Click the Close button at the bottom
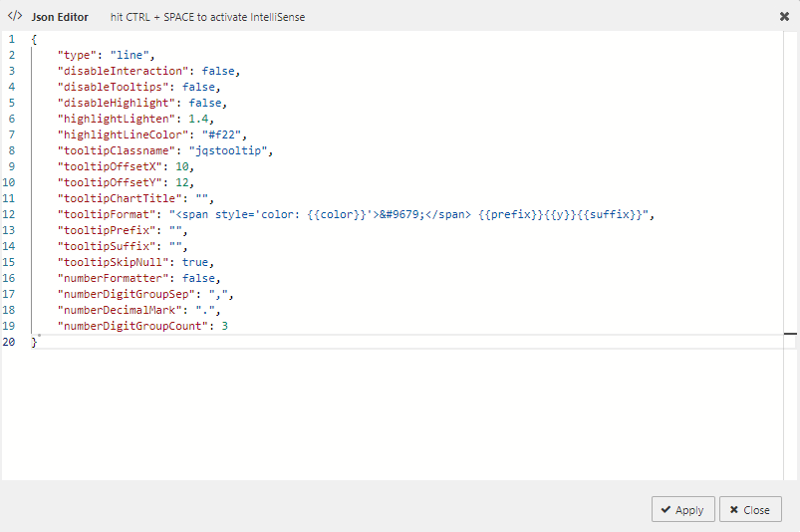This screenshot has height=532, width=800. pos(748,509)
